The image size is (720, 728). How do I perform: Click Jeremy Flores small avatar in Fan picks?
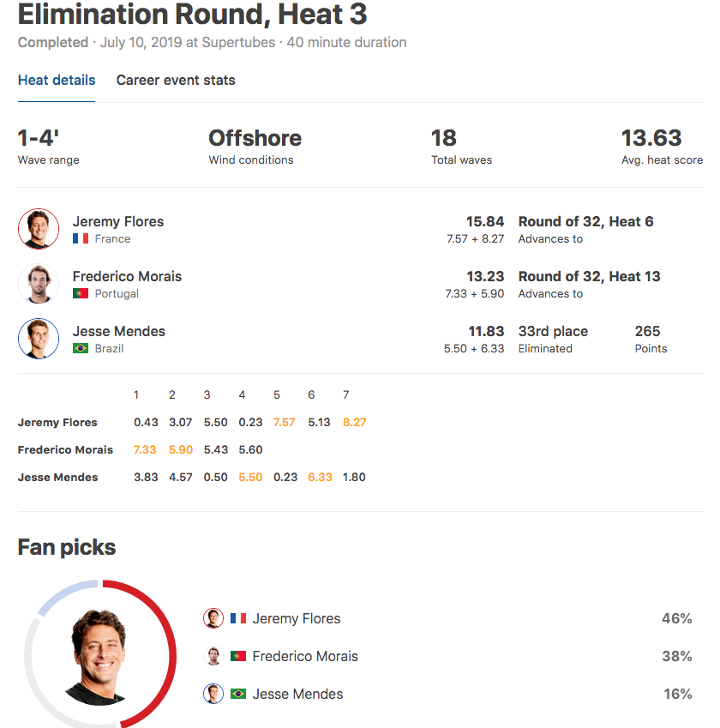[213, 618]
